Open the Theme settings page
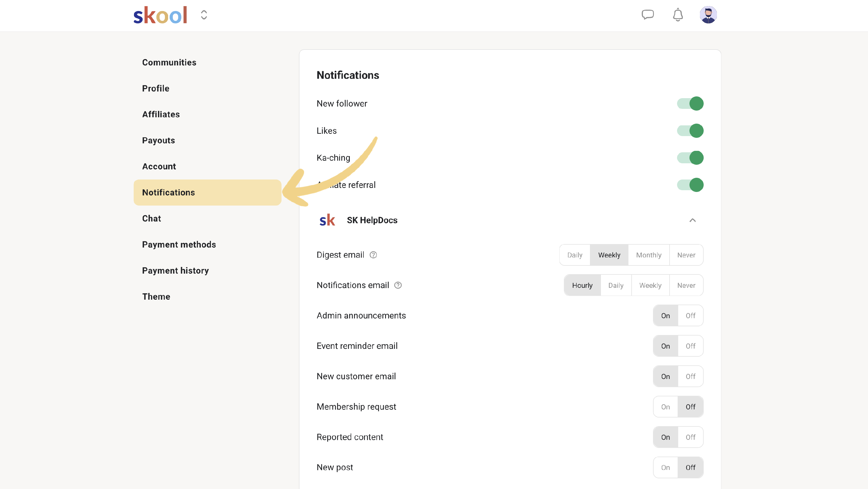 pyautogui.click(x=156, y=296)
